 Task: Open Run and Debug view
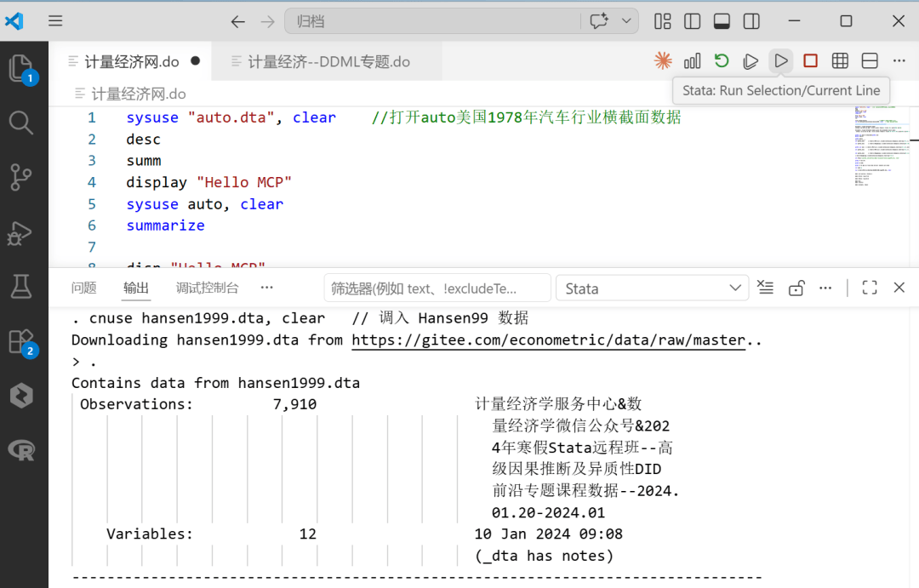tap(20, 233)
